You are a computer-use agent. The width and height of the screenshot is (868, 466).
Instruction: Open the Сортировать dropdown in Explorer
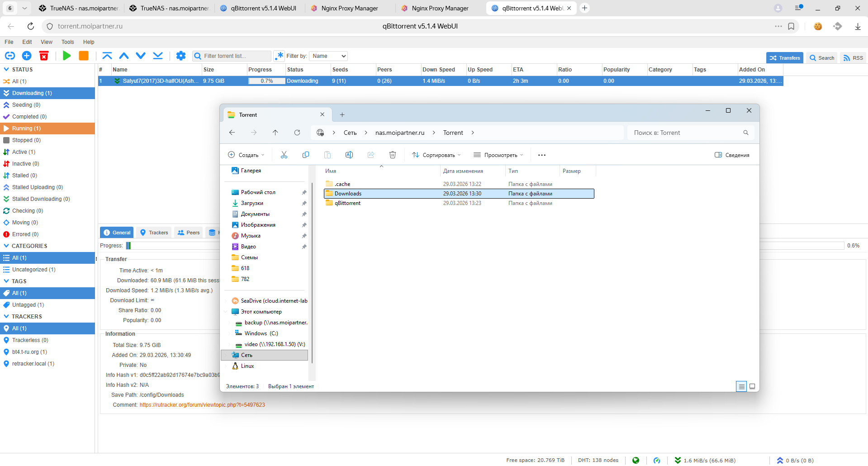[436, 155]
